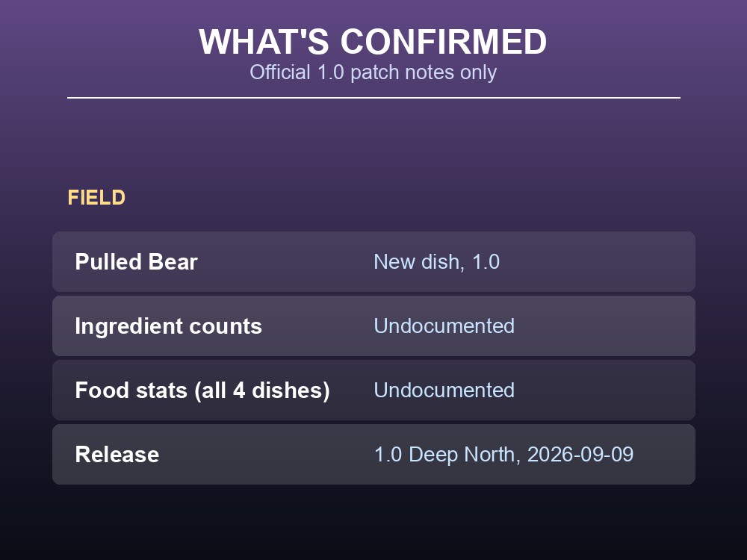This screenshot has width=747, height=560.
Task: Select the Release row label
Action: pos(117,454)
